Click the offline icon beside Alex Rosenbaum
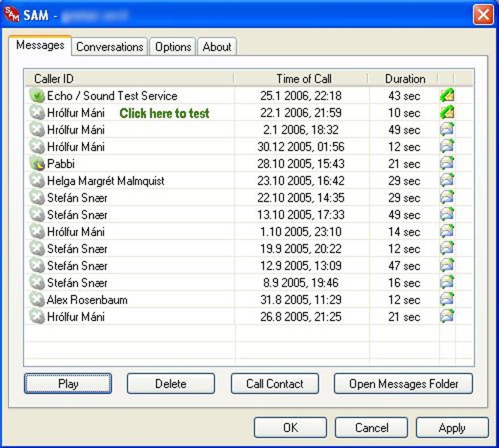Image resolution: width=499 pixels, height=448 pixels. tap(37, 299)
